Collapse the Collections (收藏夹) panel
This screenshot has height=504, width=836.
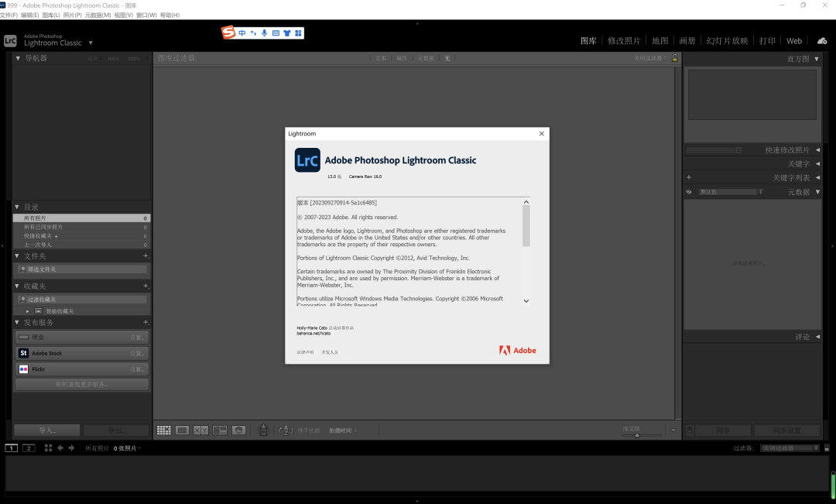click(17, 286)
